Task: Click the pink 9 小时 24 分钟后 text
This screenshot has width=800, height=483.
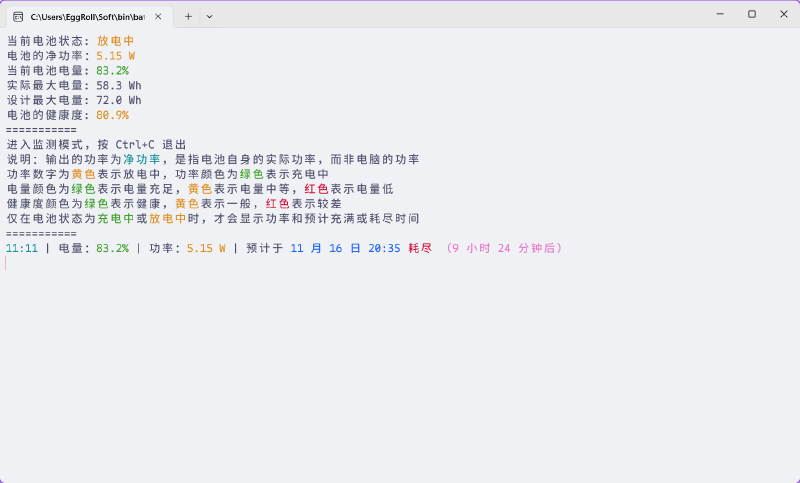Action: 504,248
